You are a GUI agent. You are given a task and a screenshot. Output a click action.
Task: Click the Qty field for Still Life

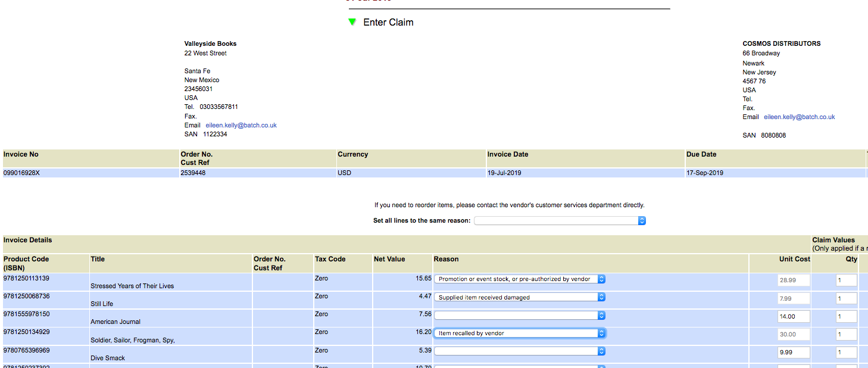(846, 298)
